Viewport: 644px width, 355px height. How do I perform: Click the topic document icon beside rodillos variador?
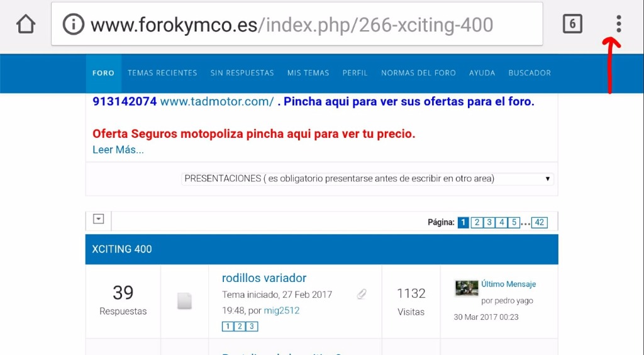184,301
